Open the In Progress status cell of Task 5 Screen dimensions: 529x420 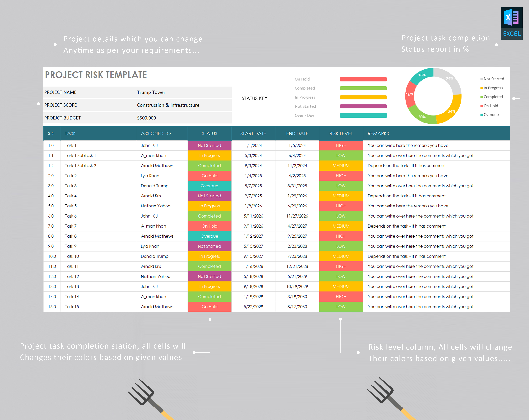pyautogui.click(x=209, y=206)
